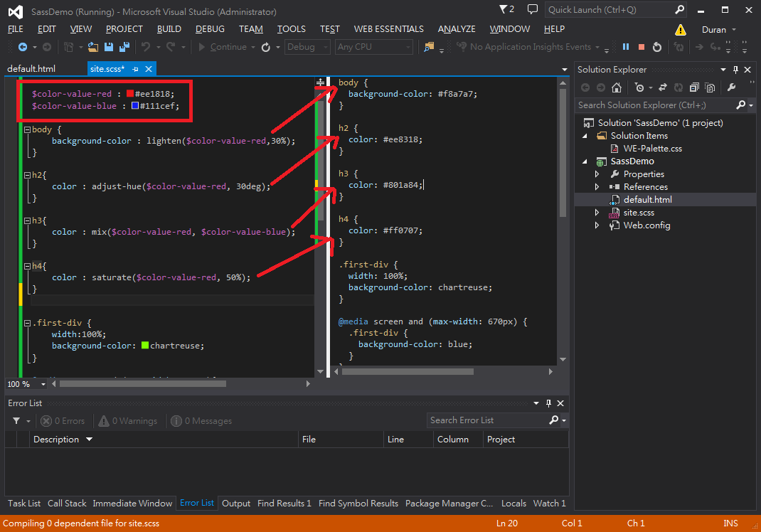
Task: Pause debugging with the Break All icon
Action: click(626, 47)
